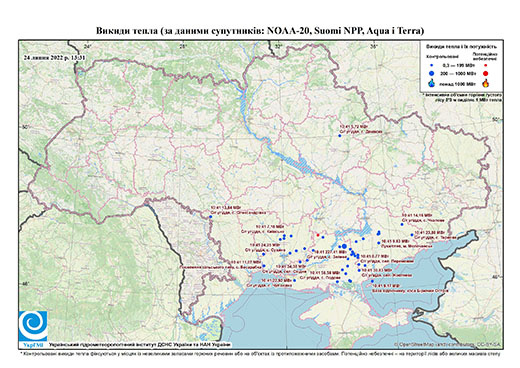Open the УкрГМІ spiral logo
520x368 pixels.
pos(33,326)
